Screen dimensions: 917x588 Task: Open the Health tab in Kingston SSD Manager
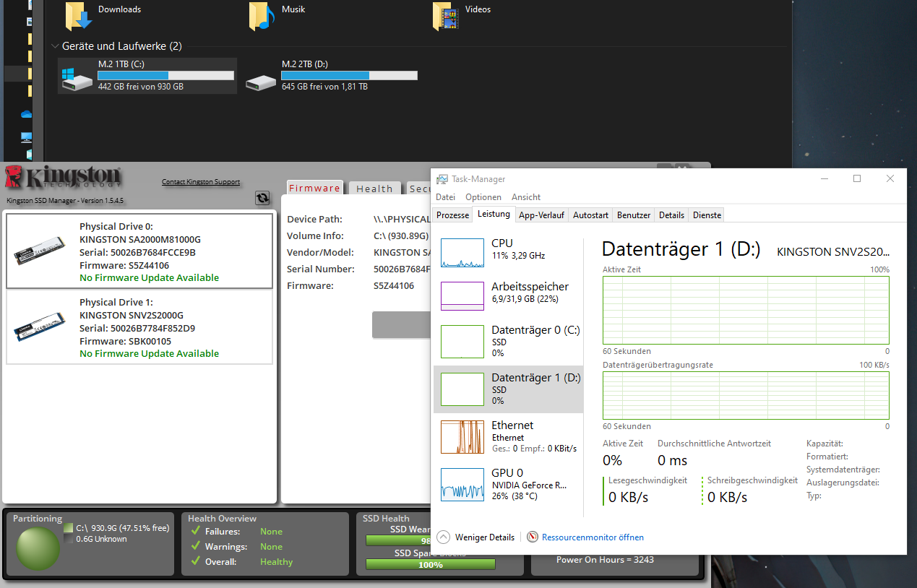click(374, 189)
